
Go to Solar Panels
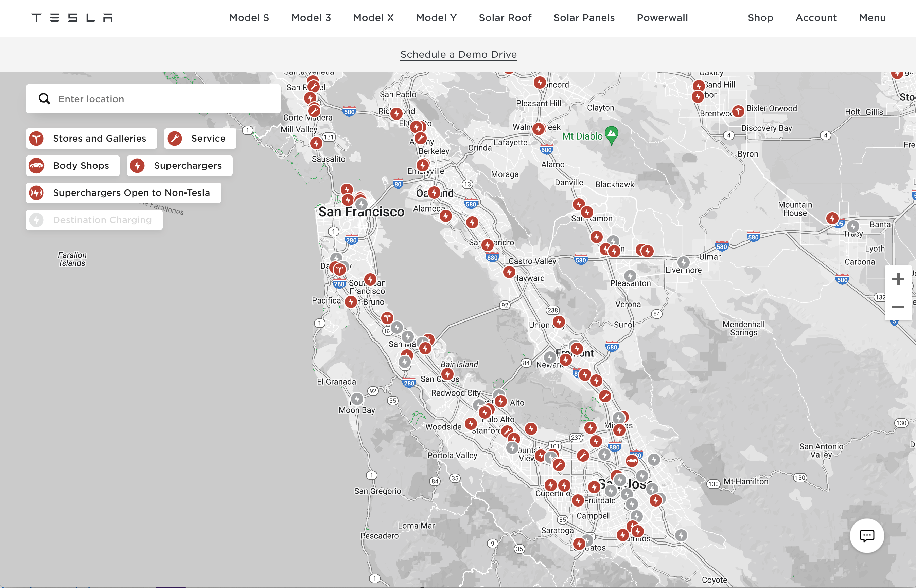coord(584,18)
